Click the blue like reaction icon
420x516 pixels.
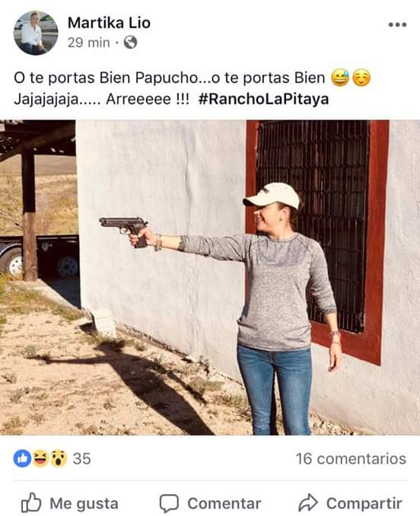click(22, 458)
